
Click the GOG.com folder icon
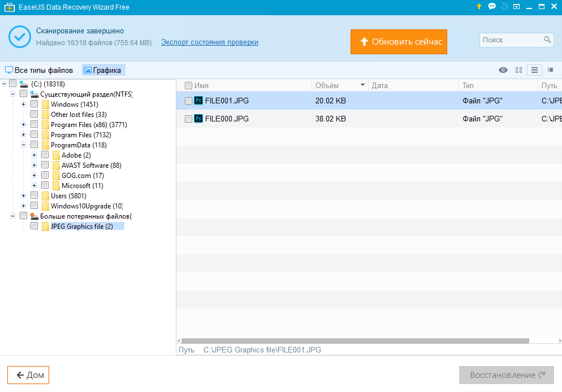(56, 176)
